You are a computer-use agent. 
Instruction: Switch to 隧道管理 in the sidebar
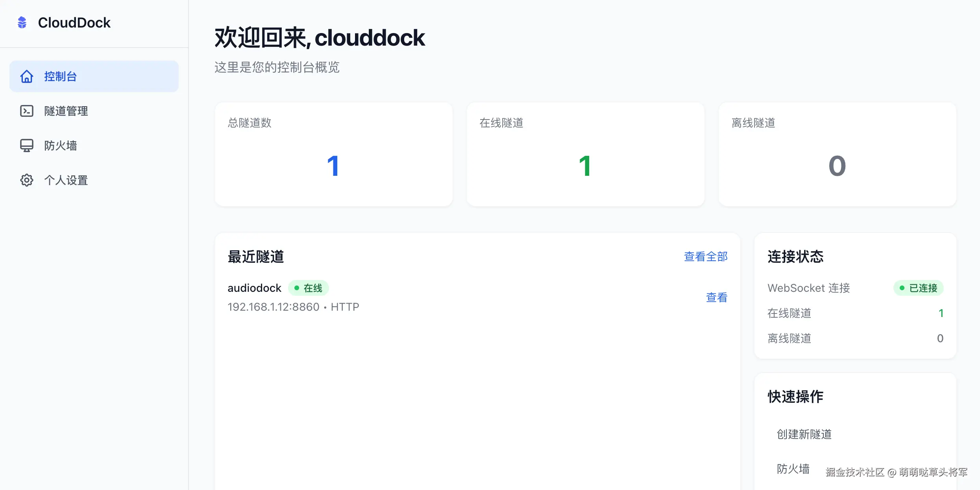[66, 111]
